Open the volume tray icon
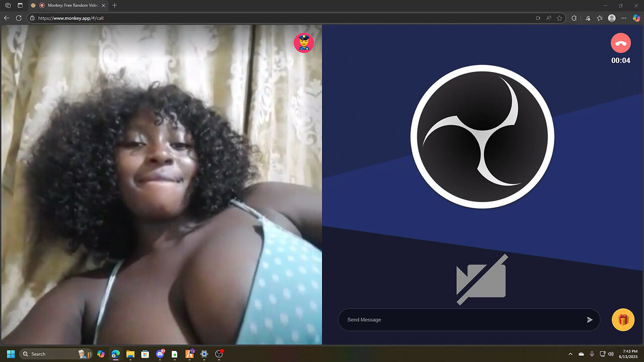The width and height of the screenshot is (644, 362). 611,354
